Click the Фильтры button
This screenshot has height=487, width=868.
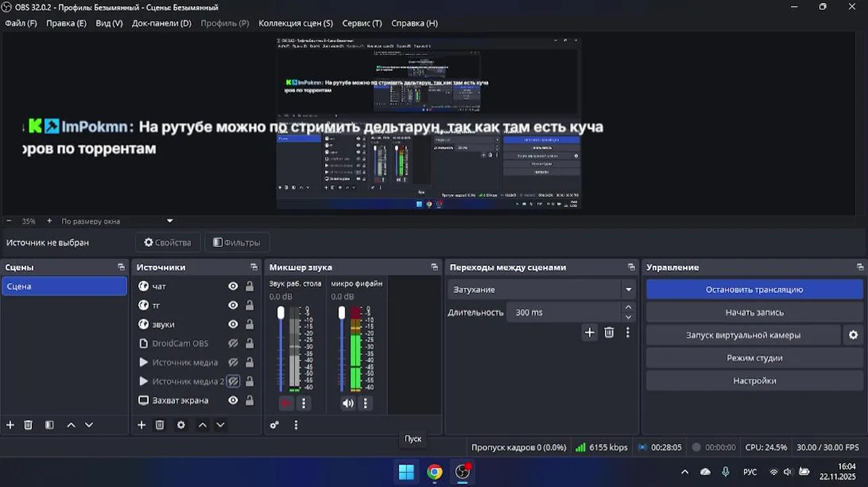coord(237,242)
